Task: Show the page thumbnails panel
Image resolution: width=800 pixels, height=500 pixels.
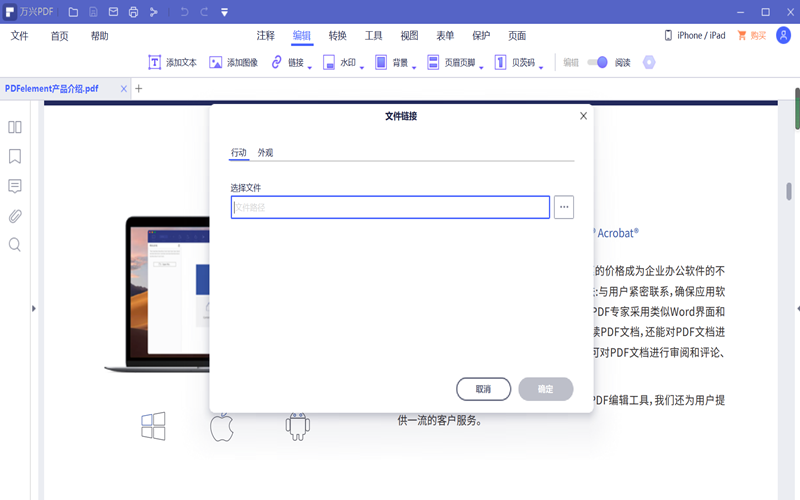Action: pos(15,127)
